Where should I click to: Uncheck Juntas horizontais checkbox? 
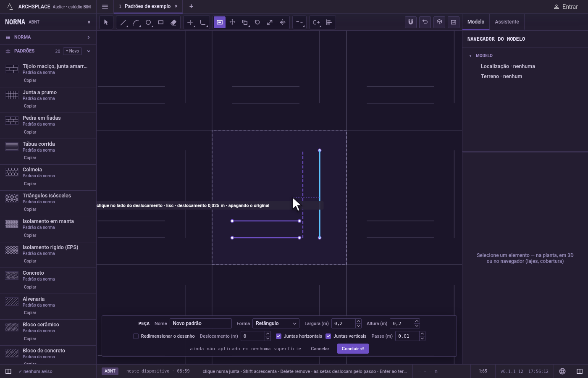(x=278, y=336)
